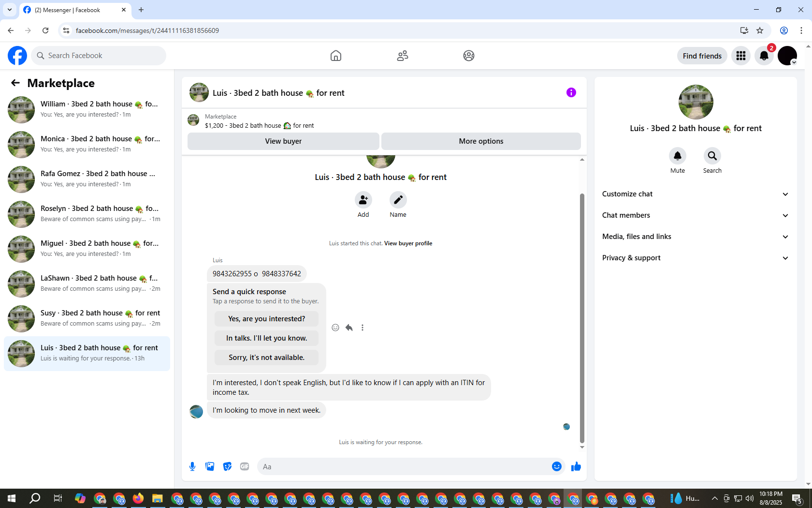Open the Monica conversation

click(x=87, y=145)
